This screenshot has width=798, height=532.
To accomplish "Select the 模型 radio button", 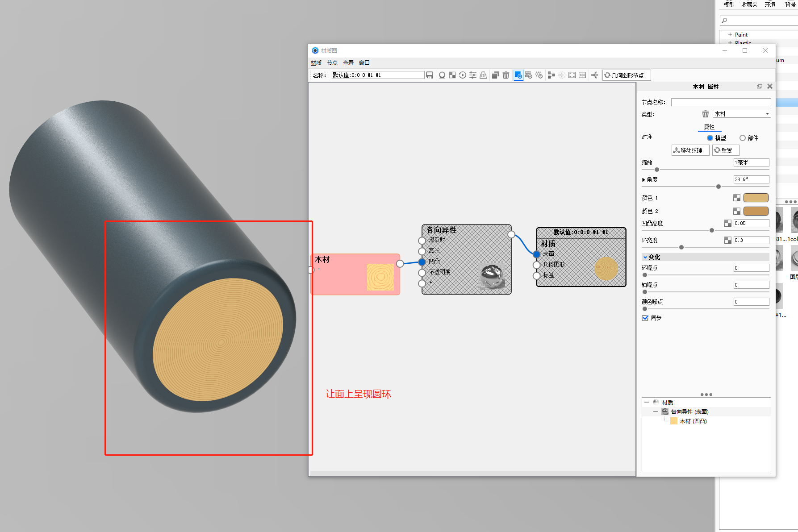I will pyautogui.click(x=710, y=138).
